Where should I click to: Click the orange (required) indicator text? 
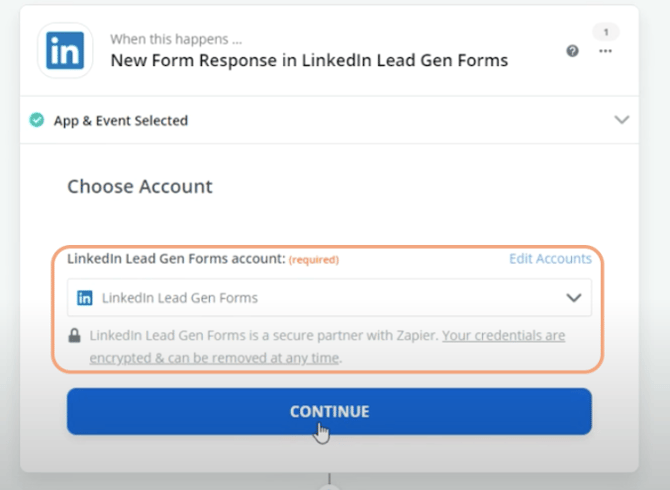coord(314,260)
